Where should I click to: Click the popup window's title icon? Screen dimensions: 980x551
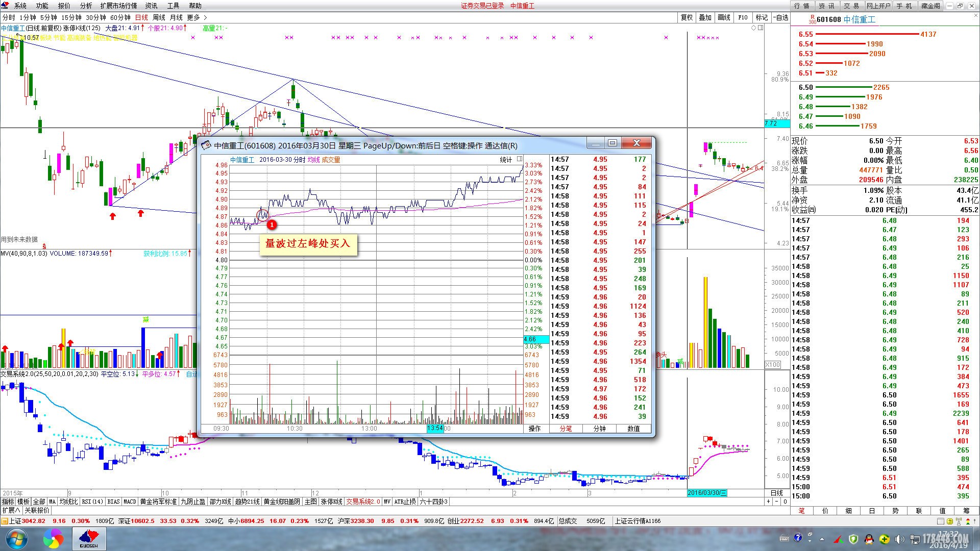click(x=206, y=145)
